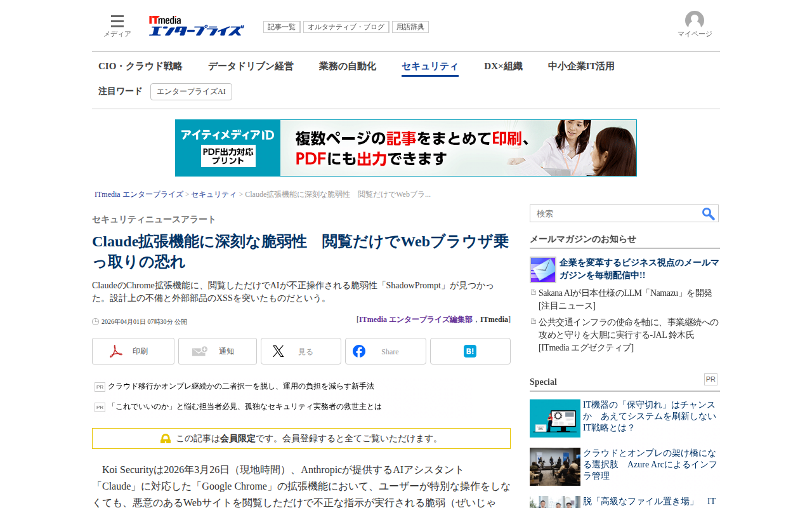The height and width of the screenshot is (508, 812).
Task: Click the エンタープライズAI keyword tag
Action: (x=191, y=91)
